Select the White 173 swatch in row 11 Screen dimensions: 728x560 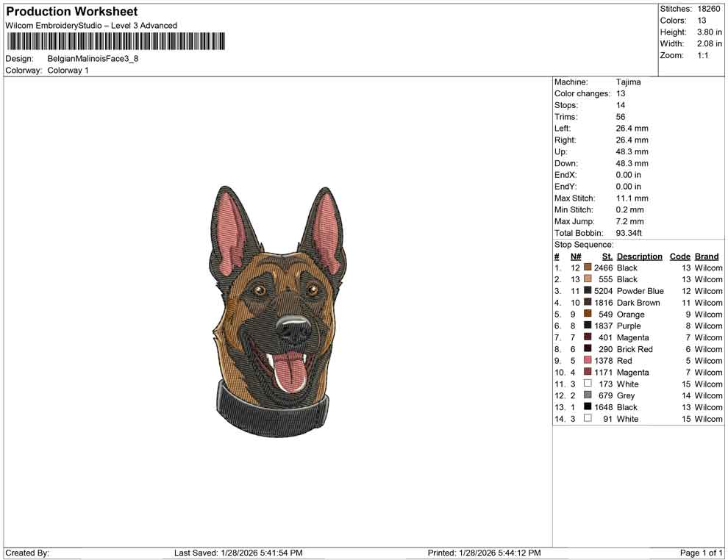point(588,384)
